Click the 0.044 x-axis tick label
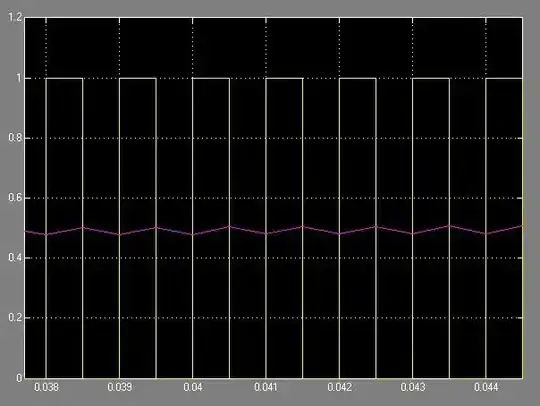 [x=486, y=387]
